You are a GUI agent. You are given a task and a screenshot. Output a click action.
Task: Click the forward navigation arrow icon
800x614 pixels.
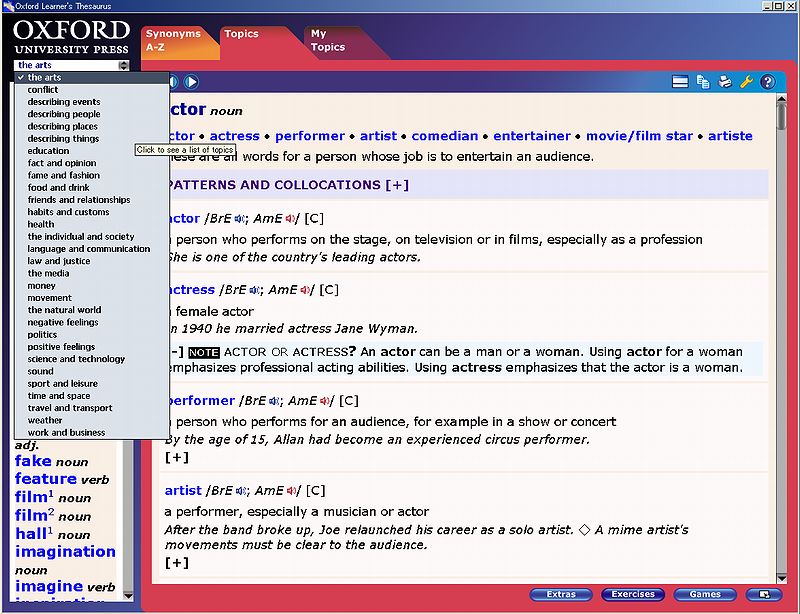pos(191,82)
